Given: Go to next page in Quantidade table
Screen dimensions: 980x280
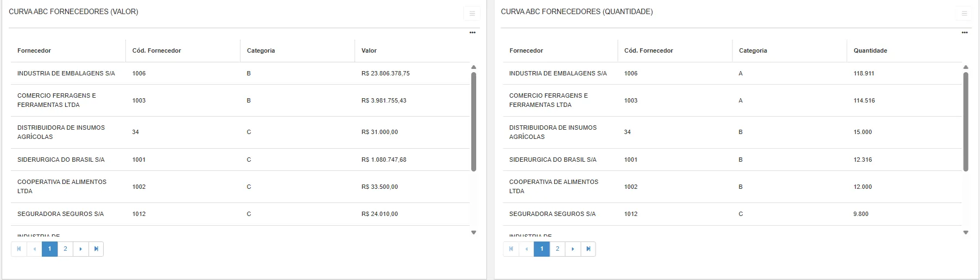Looking at the screenshot, I should point(573,249).
